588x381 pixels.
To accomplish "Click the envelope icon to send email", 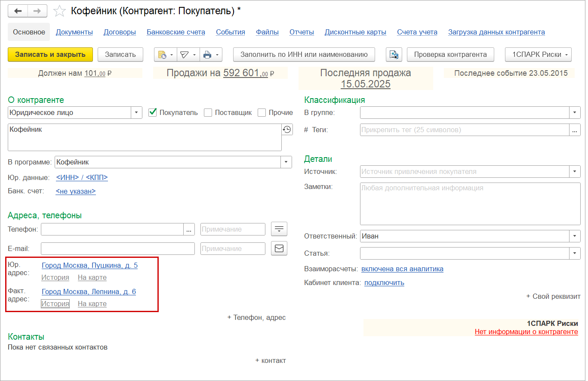I will pyautogui.click(x=279, y=248).
